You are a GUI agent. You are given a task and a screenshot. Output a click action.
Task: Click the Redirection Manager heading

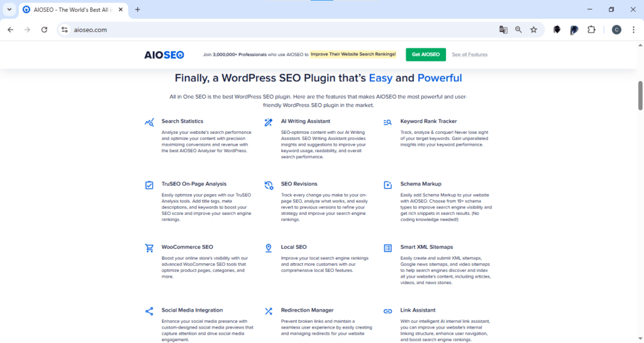[307, 310]
